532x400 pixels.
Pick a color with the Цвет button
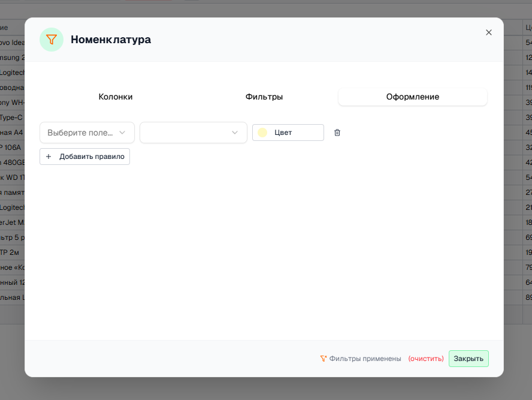288,133
